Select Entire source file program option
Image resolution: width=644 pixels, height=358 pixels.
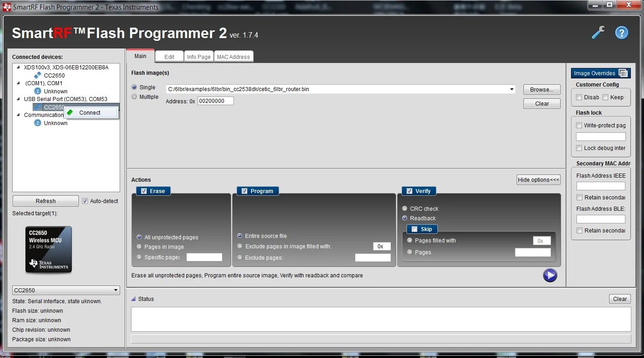(240, 236)
